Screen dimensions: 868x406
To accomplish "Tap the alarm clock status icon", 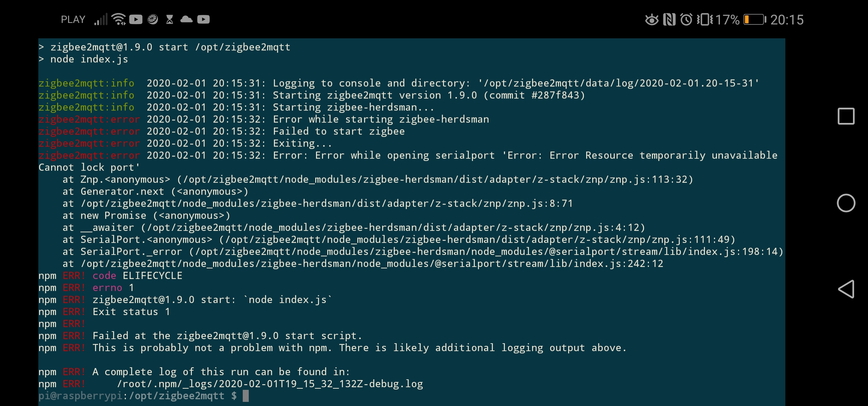I will [x=686, y=19].
